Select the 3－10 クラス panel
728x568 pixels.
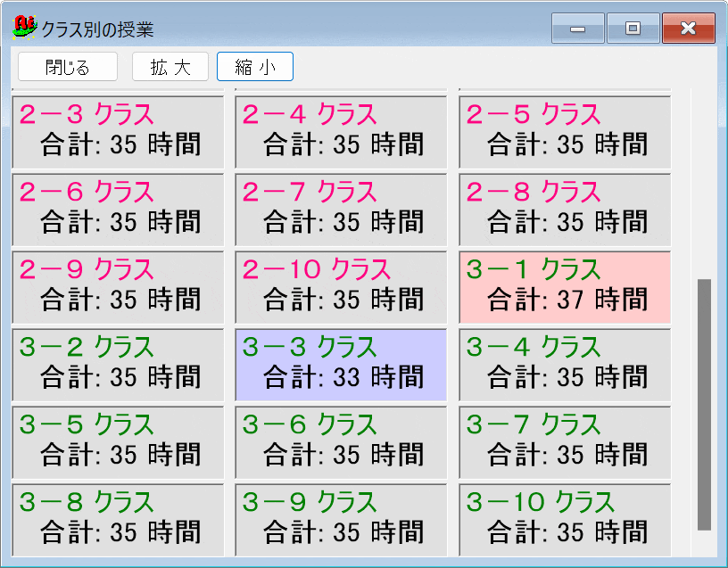coord(563,517)
